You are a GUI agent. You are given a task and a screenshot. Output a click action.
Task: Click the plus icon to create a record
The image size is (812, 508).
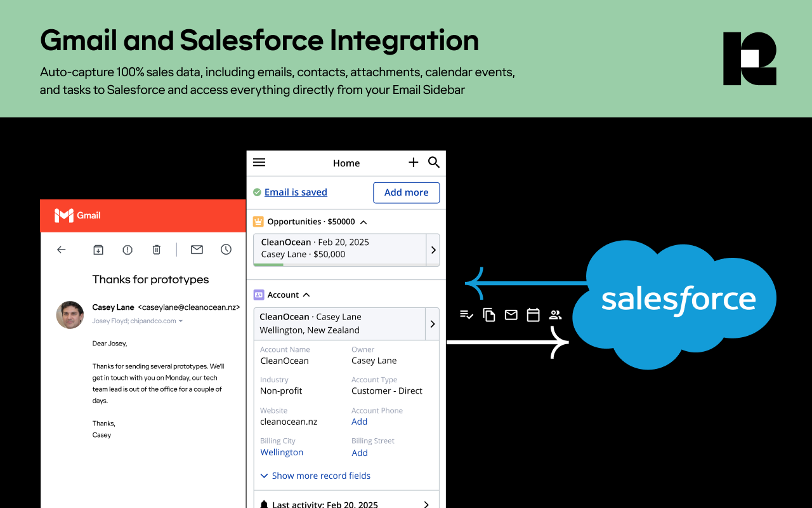413,163
